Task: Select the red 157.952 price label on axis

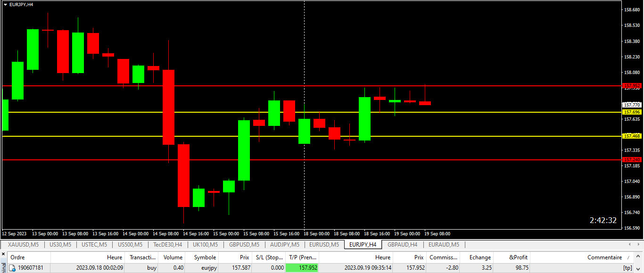Action: 632,86
